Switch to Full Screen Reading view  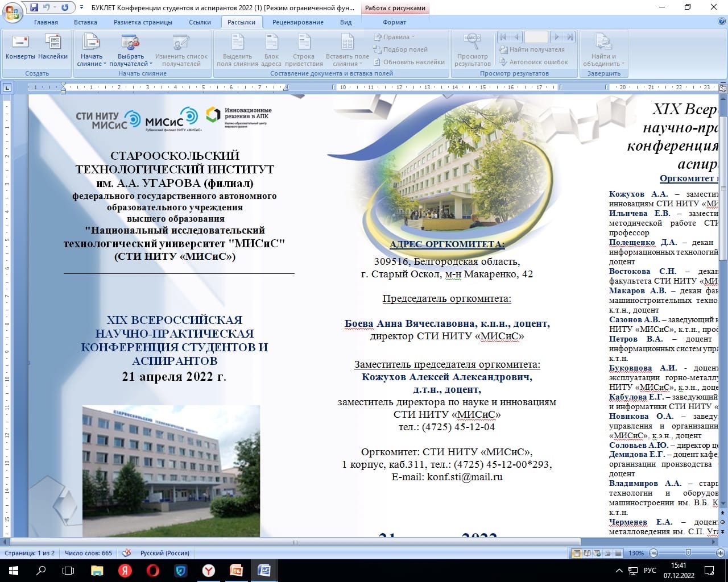[587, 553]
